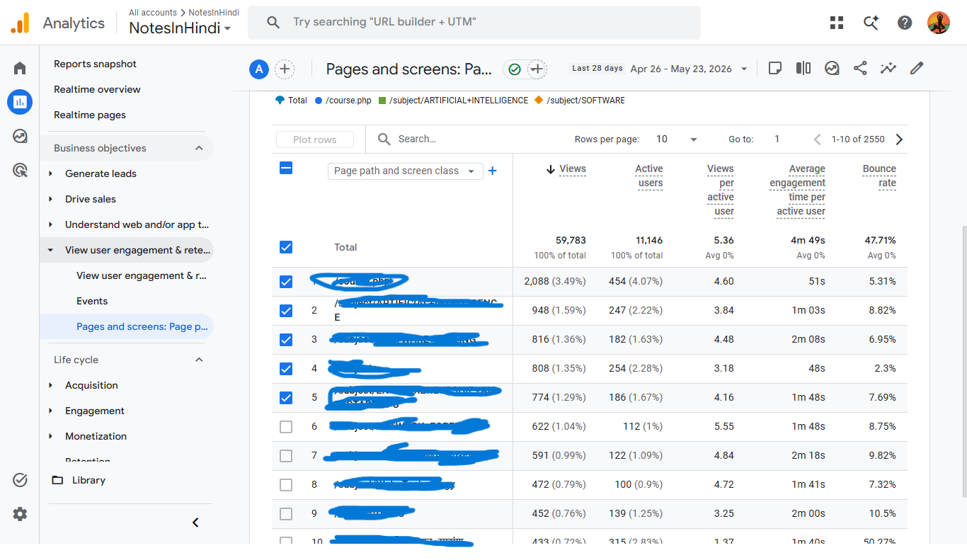Open the annotations note icon
The height and width of the screenshot is (560, 967).
[x=775, y=68]
